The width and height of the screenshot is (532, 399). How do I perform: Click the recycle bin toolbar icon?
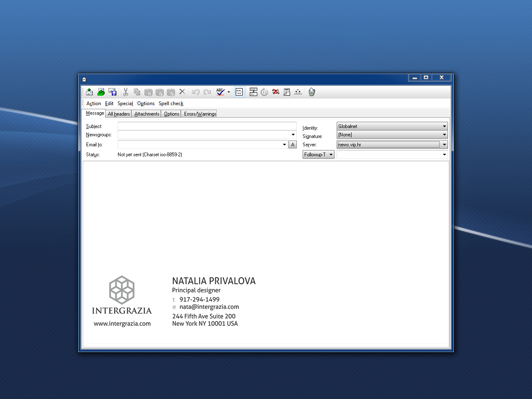pyautogui.click(x=312, y=92)
